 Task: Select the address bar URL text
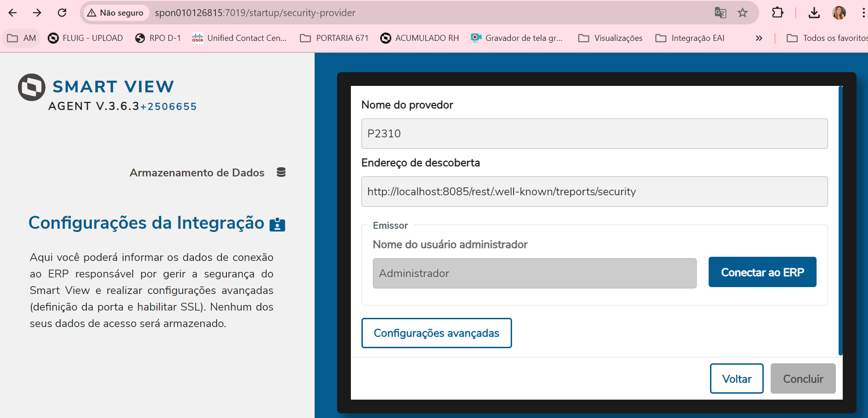(x=255, y=13)
